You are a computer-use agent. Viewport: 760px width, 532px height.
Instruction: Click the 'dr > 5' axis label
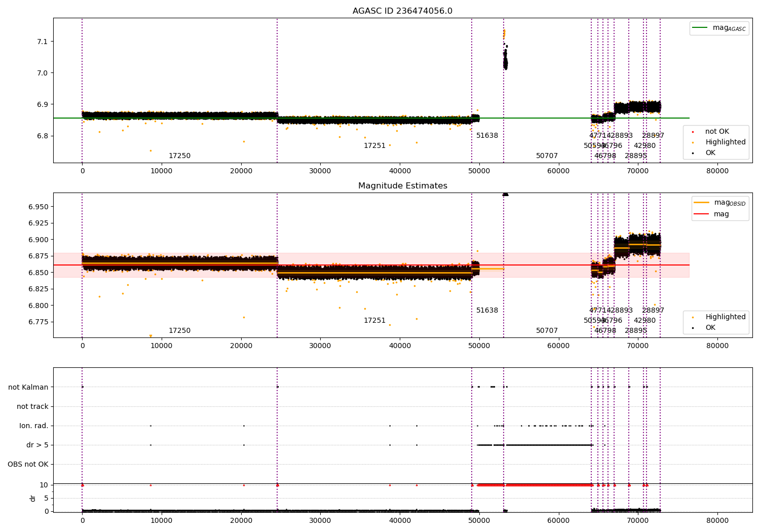tap(37, 445)
